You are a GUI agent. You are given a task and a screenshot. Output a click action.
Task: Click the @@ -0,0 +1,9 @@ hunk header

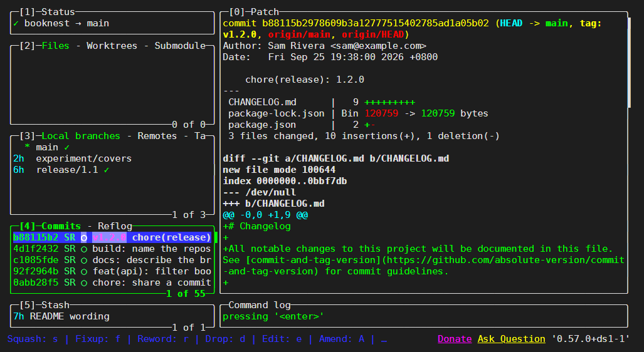point(265,215)
